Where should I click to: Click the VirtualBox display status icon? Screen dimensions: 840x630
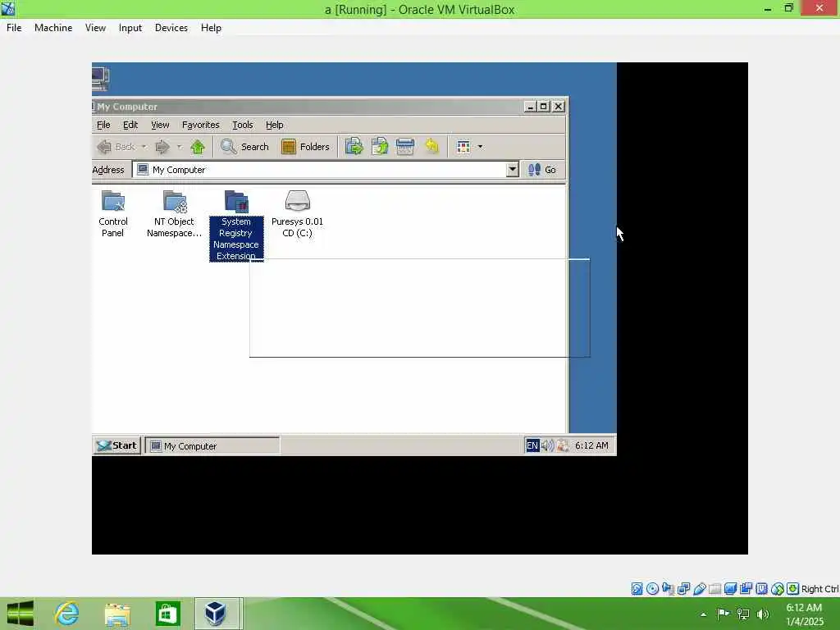coord(730,589)
